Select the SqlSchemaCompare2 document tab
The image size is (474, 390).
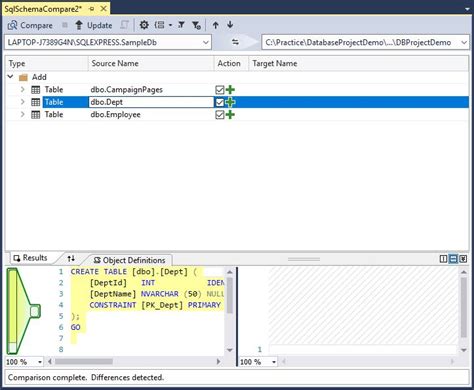(x=43, y=9)
